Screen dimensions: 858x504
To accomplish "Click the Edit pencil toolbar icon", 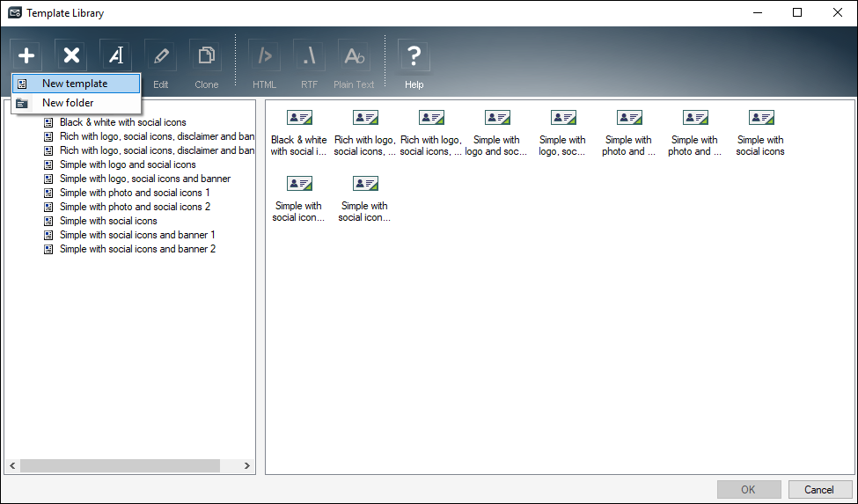I will click(161, 55).
